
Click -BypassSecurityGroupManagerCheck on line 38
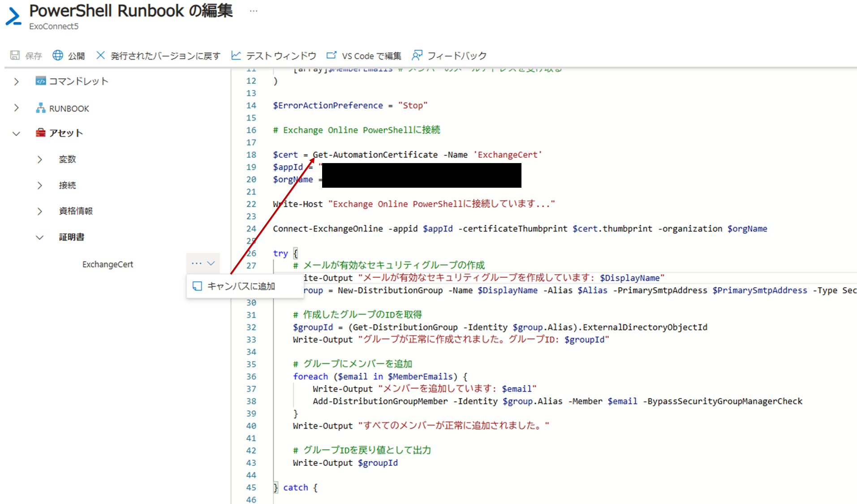point(723,401)
